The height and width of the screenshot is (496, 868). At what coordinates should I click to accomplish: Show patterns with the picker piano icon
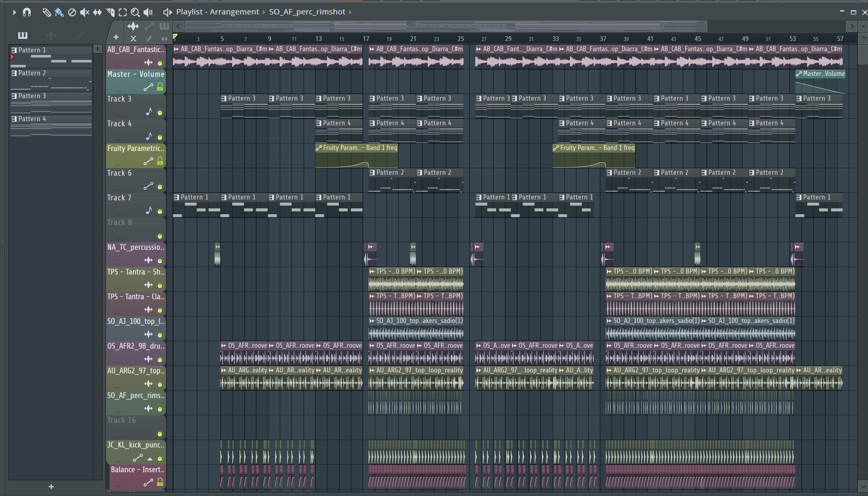(x=23, y=35)
